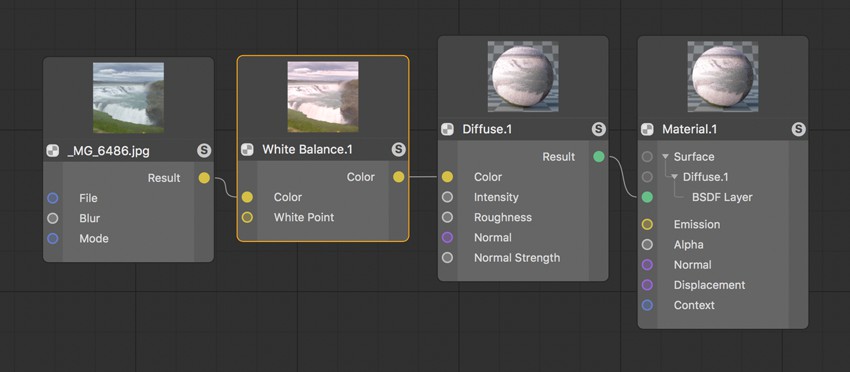
Task: Click the yellow Color input port of Diffuse.1
Action: [447, 177]
